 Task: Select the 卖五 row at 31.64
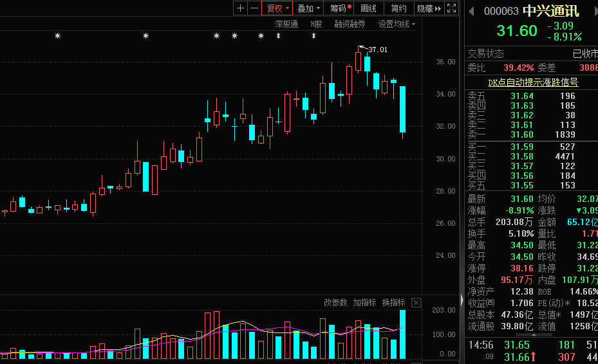[x=532, y=96]
